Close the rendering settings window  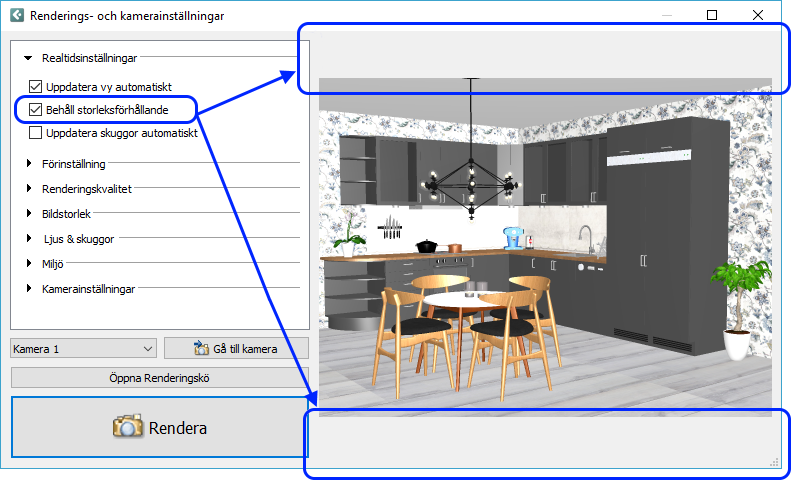[x=759, y=15]
